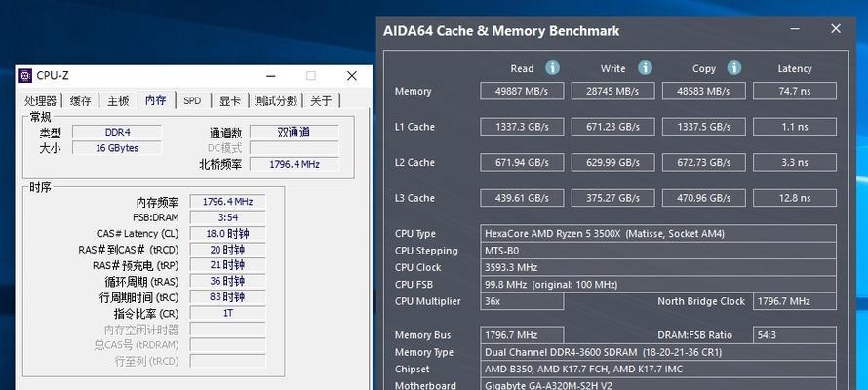This screenshot has width=868, height=390.
Task: Click the CPU Stepping value MTS-B0
Action: point(658,251)
